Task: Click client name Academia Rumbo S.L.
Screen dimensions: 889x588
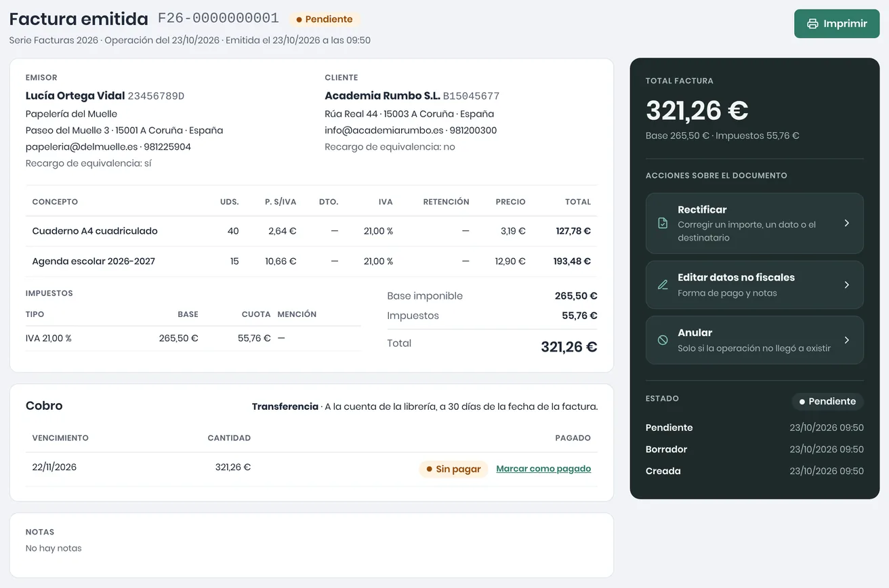Action: [382, 96]
